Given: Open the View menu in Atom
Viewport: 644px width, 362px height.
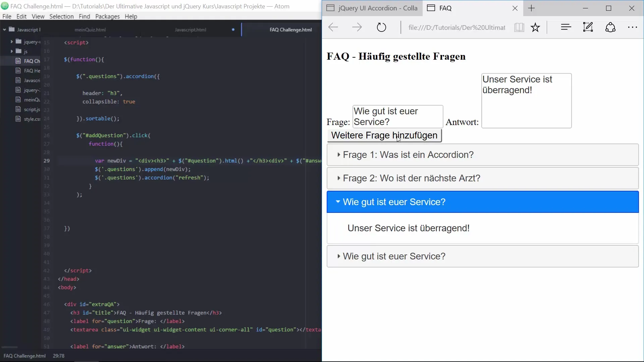Looking at the screenshot, I should tap(38, 16).
